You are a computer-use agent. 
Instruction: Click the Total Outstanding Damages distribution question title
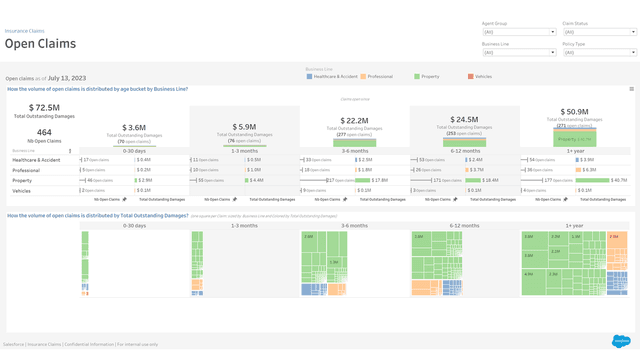click(98, 216)
